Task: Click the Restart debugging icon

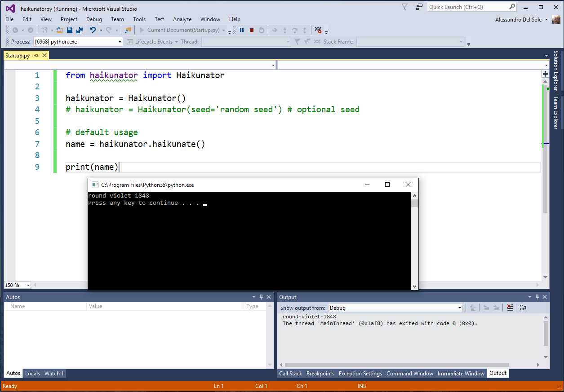Action: coord(262,30)
